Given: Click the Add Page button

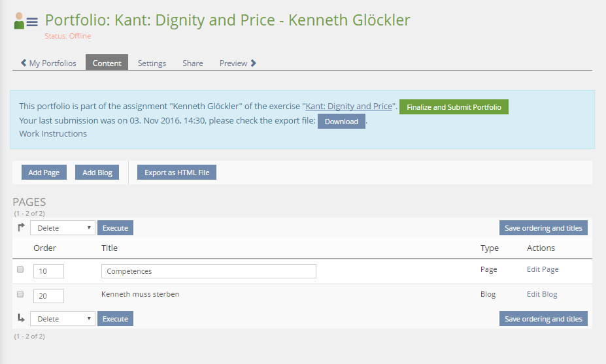Looking at the screenshot, I should click(44, 173).
